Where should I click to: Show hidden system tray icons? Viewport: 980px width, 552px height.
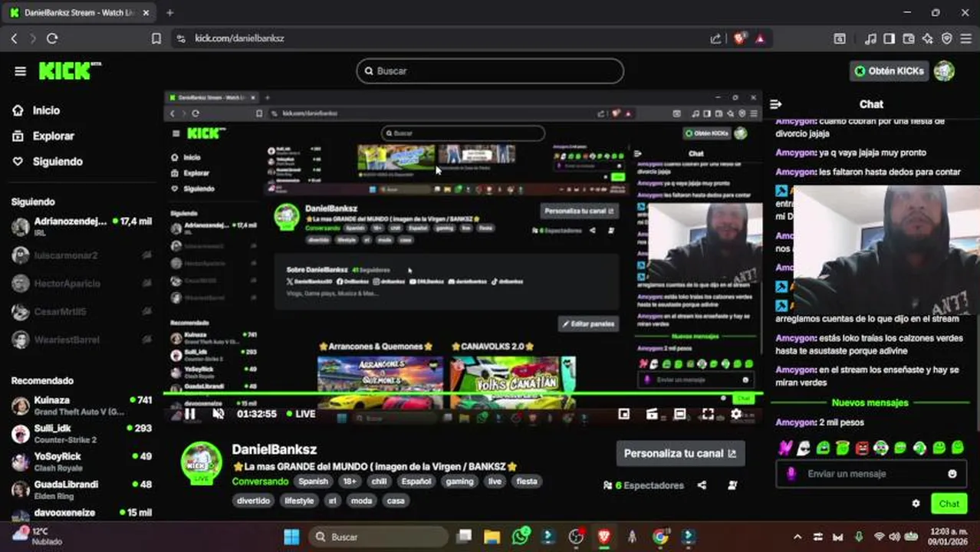(797, 537)
